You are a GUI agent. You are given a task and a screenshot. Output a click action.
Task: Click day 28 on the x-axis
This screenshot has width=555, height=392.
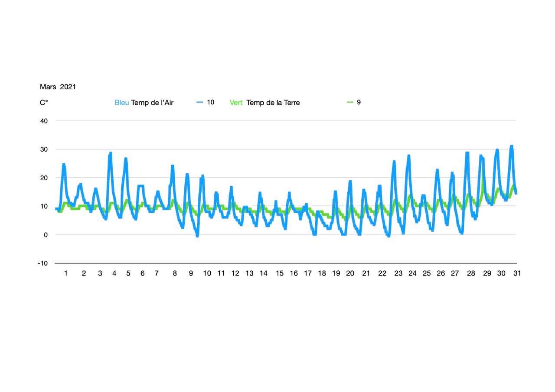(x=471, y=273)
